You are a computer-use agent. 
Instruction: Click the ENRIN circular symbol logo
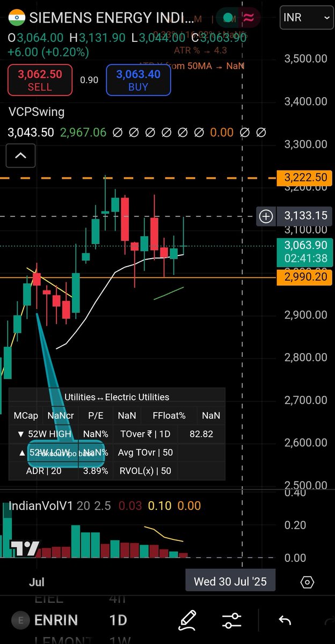point(21,620)
